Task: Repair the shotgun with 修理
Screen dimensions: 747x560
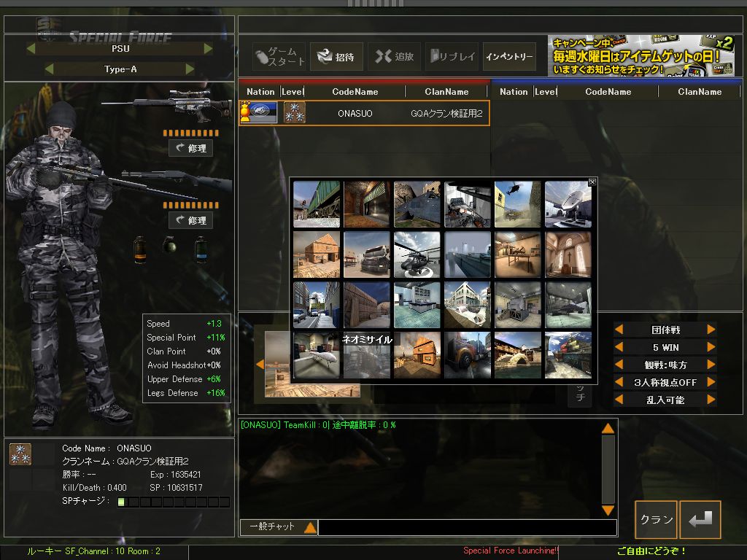Action: [x=190, y=220]
